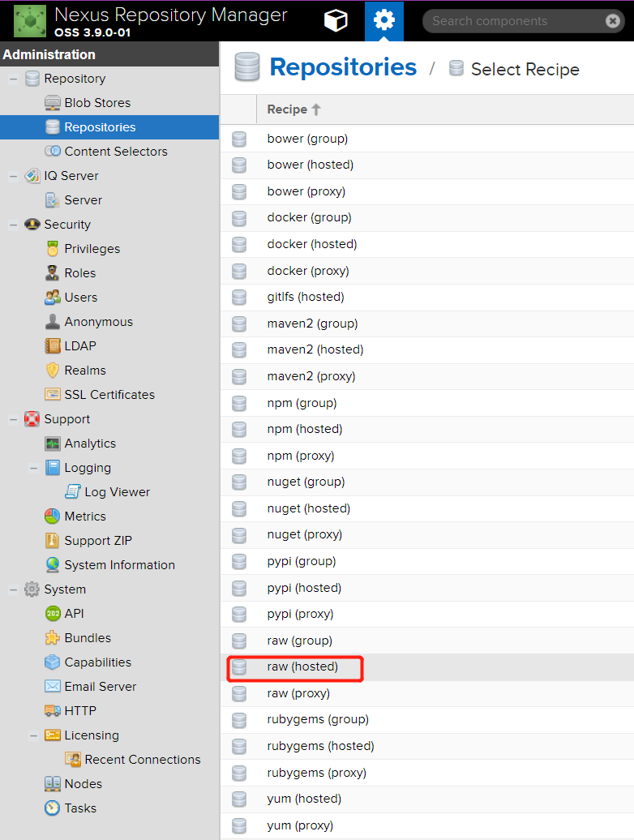Screen dimensions: 634x840
Task: Click the Nexus logo icon
Action: (x=30, y=21)
